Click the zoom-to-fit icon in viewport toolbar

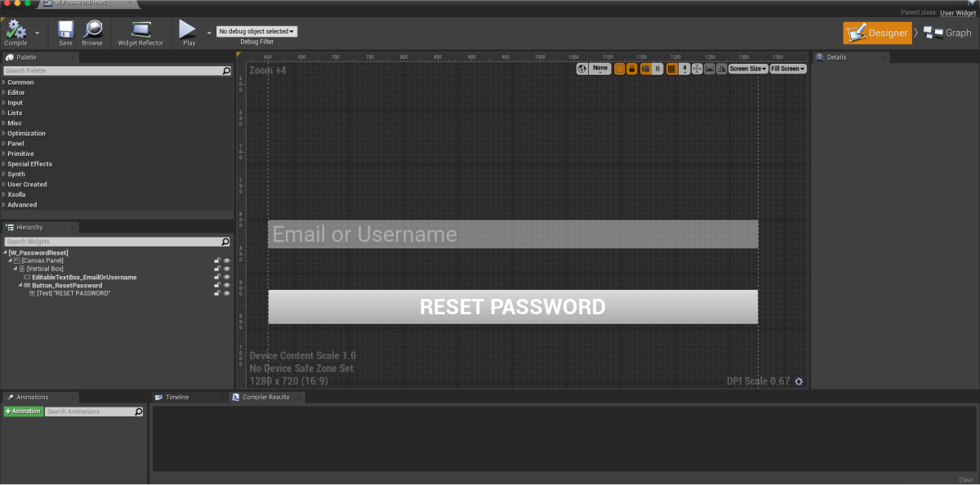[x=697, y=69]
